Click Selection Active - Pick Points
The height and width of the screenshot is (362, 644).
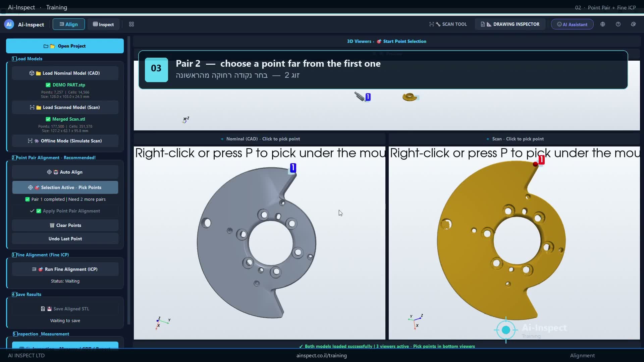[x=65, y=187]
